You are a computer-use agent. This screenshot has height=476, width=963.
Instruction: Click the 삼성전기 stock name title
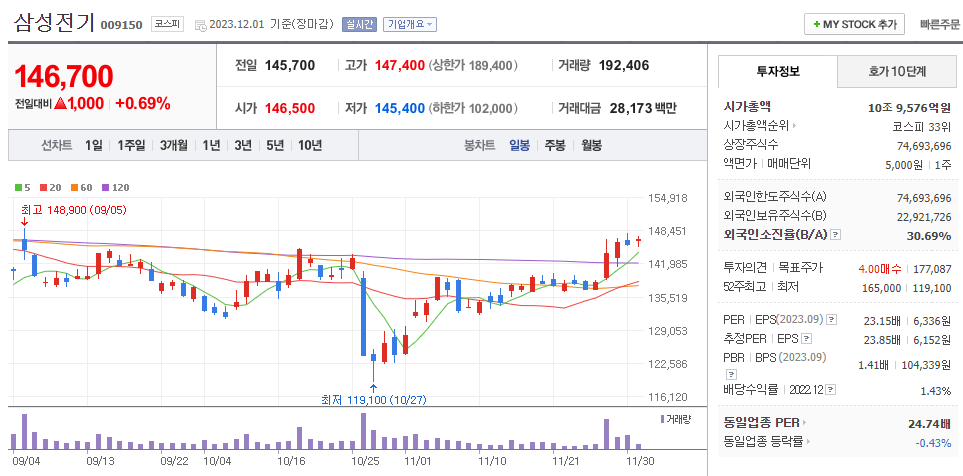tap(54, 23)
